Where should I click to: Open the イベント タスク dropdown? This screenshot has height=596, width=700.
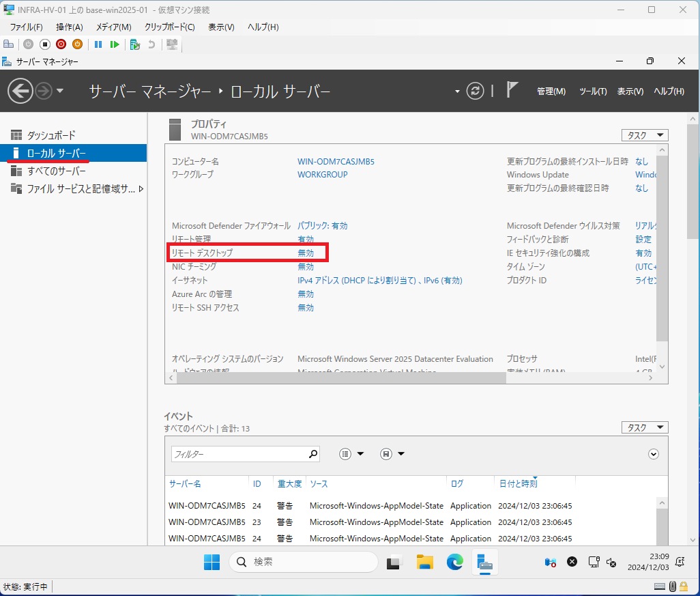tap(645, 427)
